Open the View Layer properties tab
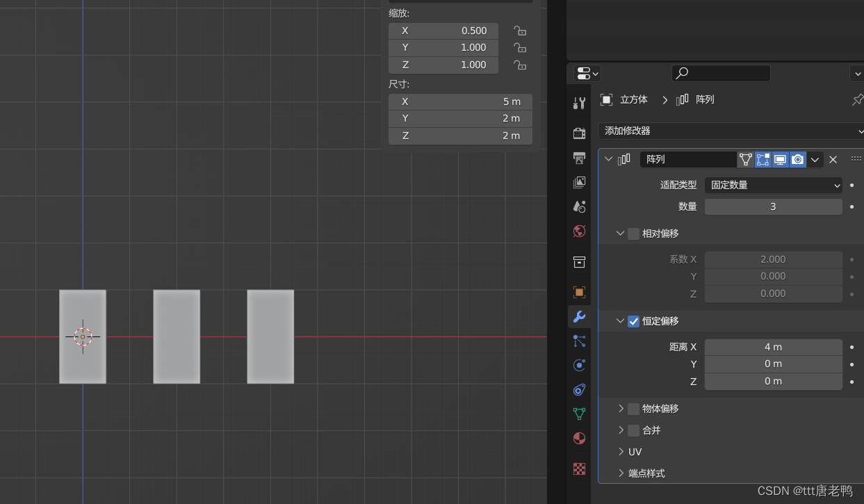The image size is (864, 504). [579, 182]
